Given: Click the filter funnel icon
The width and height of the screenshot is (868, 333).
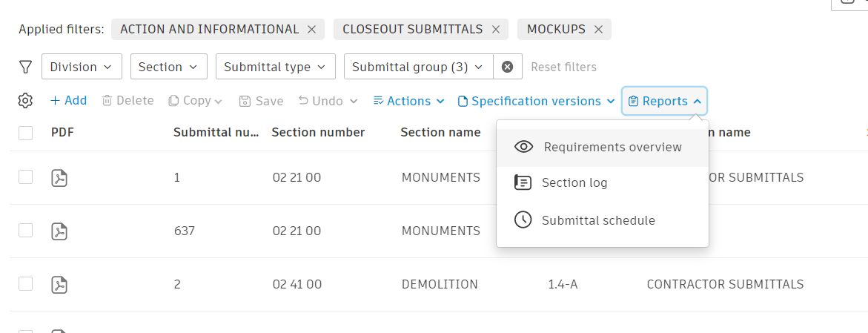Looking at the screenshot, I should 25,67.
